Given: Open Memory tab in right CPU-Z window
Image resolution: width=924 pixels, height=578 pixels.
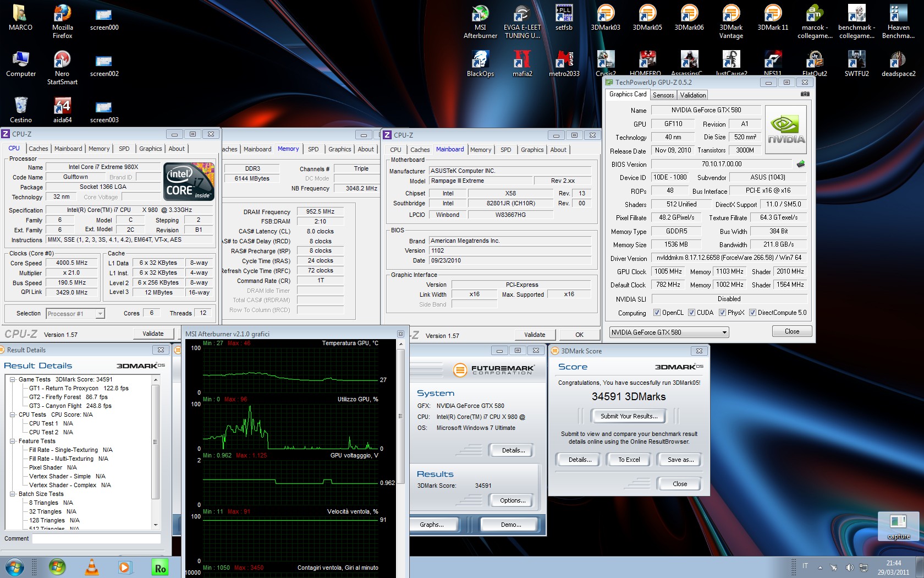Looking at the screenshot, I should (481, 150).
